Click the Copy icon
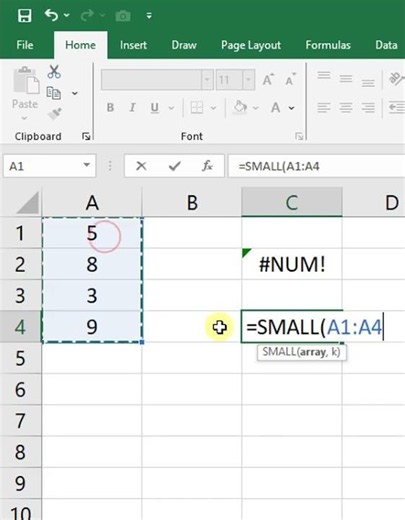 pyautogui.click(x=54, y=93)
